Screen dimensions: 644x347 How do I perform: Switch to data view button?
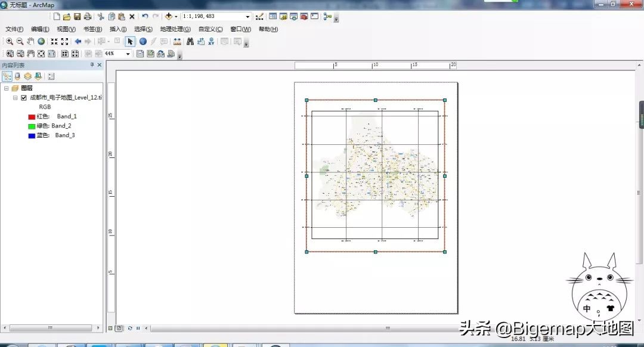point(110,328)
